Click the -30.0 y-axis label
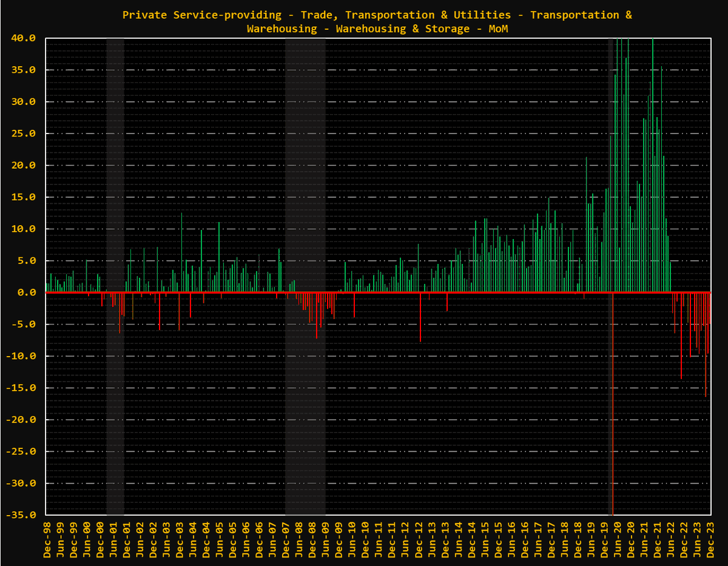728x566 pixels. [21, 483]
